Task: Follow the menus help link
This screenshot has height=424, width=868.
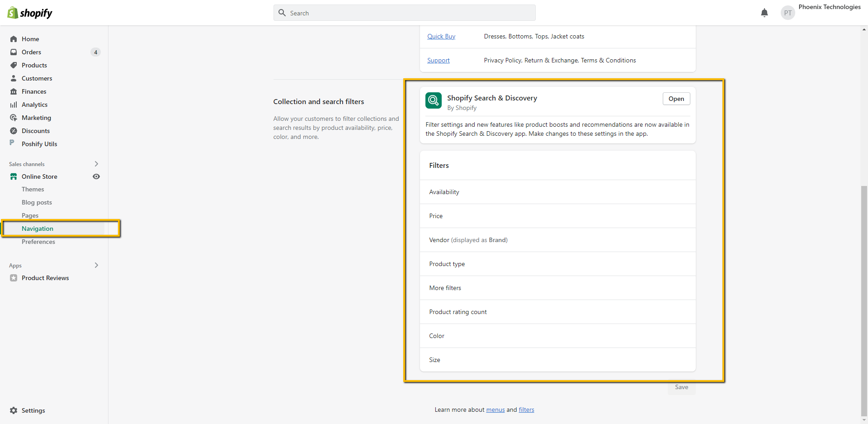Action: pos(495,410)
